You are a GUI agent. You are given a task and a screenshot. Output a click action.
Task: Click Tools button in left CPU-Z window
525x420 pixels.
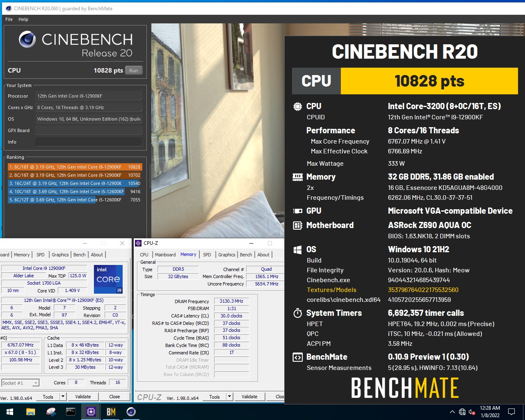coord(48,397)
